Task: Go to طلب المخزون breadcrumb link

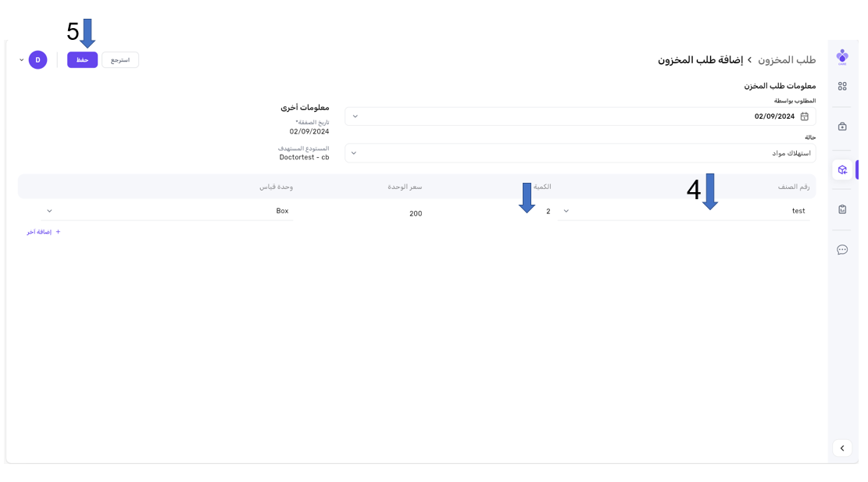Action: click(x=787, y=60)
